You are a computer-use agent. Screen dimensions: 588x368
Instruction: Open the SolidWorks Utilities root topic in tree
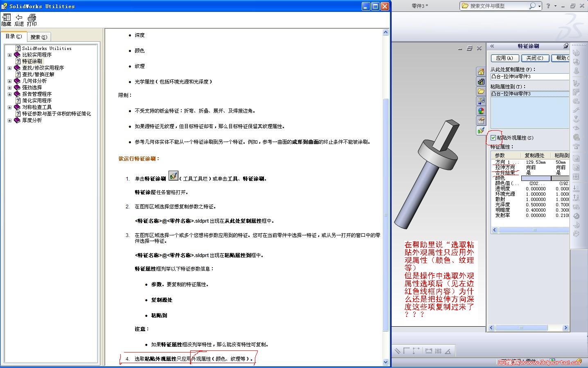click(47, 48)
